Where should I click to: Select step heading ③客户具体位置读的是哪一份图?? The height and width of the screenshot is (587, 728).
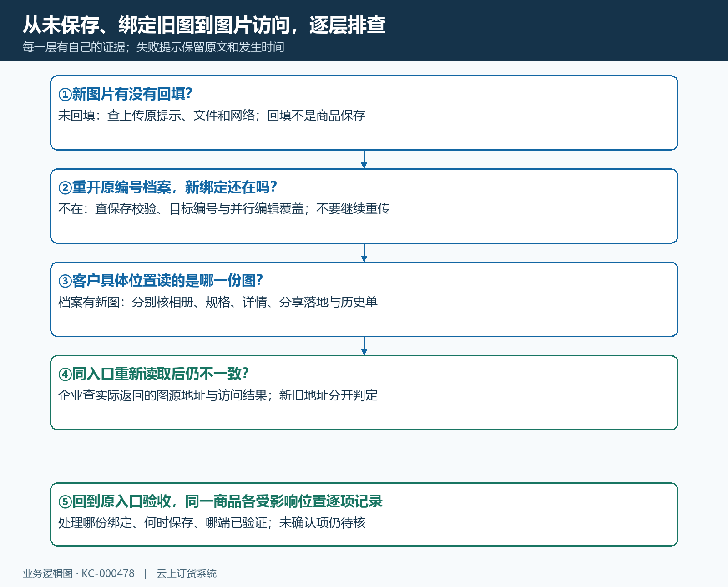pos(161,281)
